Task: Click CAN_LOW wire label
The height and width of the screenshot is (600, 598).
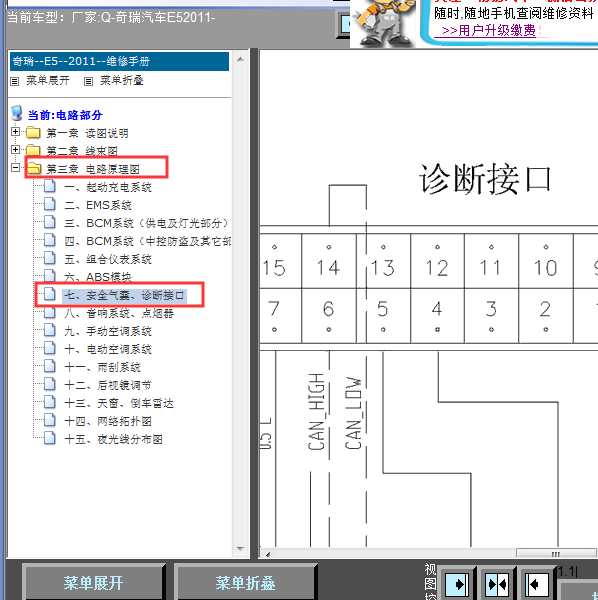Action: (x=353, y=413)
